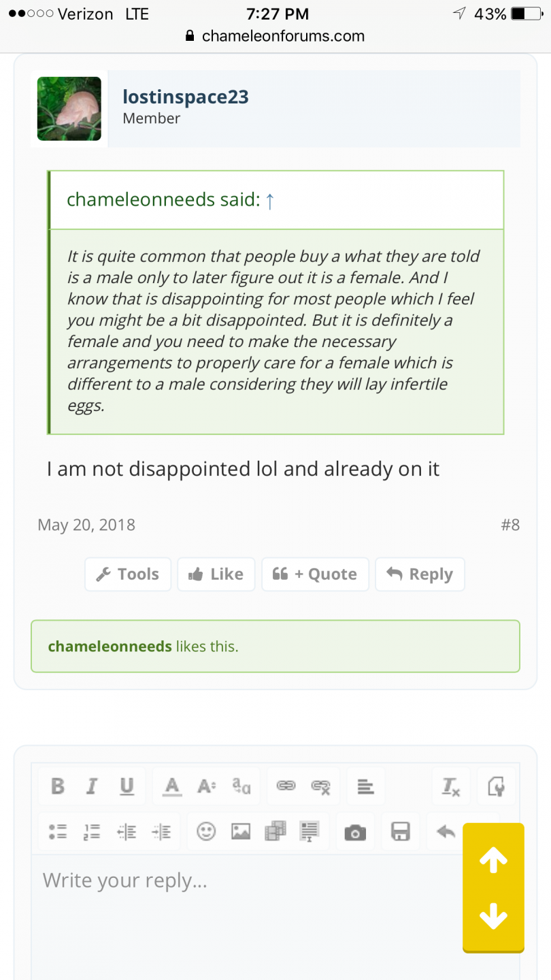This screenshot has height=980, width=551.
Task: Click the camera upload icon
Action: 355,832
